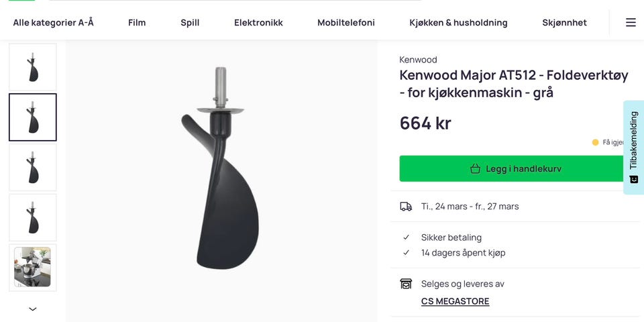
Task: Open the Tilbakemelding feedback side tab
Action: 634,148
